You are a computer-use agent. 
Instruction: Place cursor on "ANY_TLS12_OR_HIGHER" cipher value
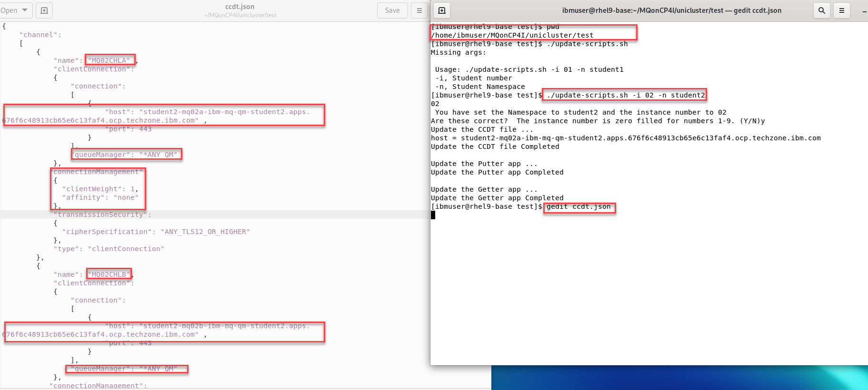205,232
